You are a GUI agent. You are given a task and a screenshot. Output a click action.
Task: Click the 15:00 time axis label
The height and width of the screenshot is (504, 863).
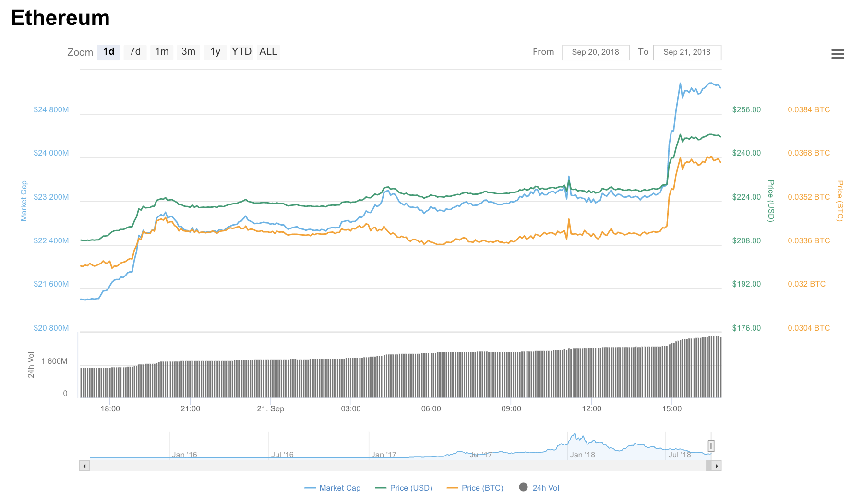tap(672, 409)
